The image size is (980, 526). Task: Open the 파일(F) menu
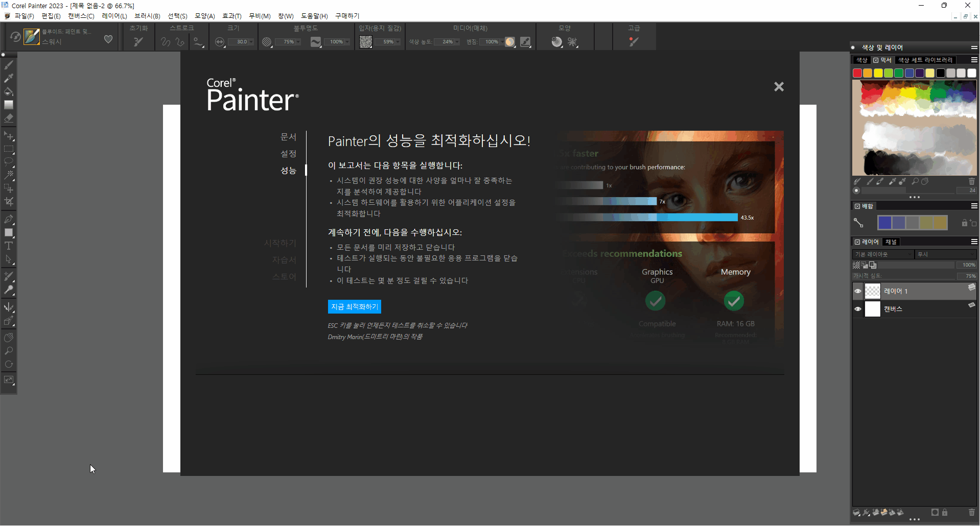coord(24,16)
